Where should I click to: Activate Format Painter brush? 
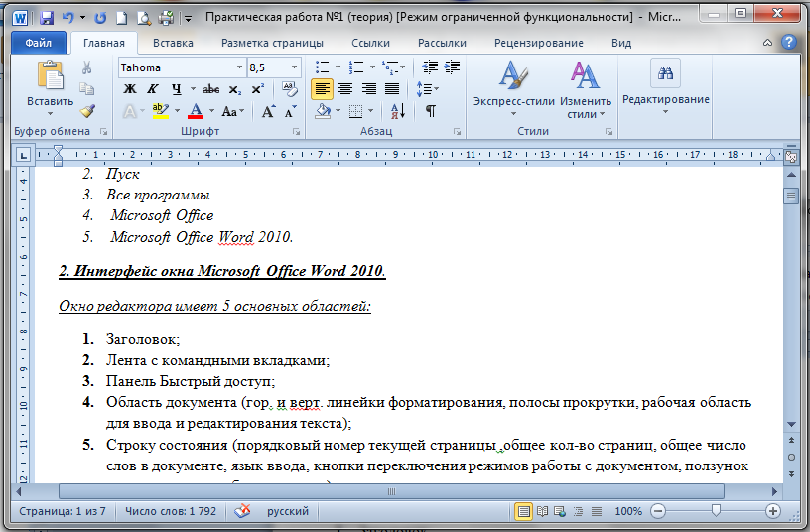(86, 111)
